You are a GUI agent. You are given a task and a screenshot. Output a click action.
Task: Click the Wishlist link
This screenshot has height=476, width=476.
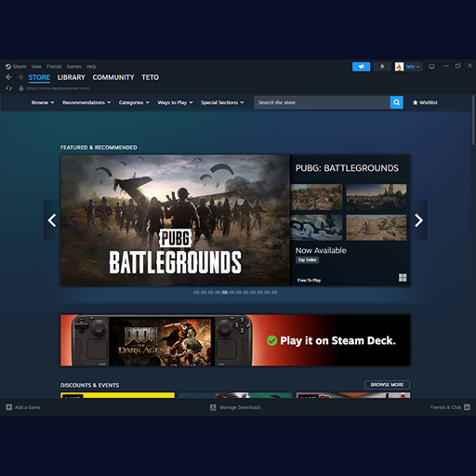coord(429,102)
